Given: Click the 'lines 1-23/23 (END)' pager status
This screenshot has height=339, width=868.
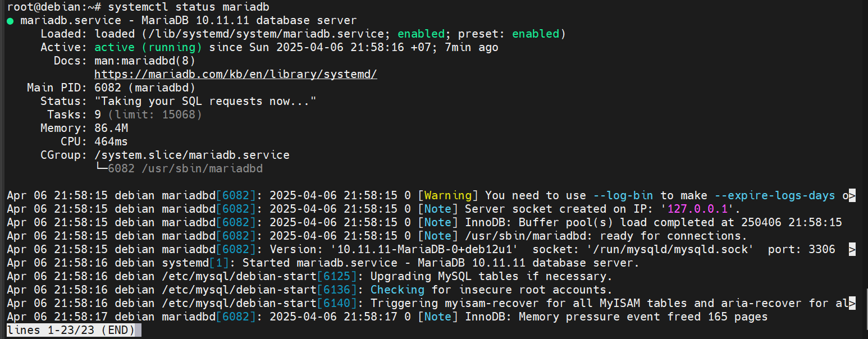Looking at the screenshot, I should coord(71,330).
